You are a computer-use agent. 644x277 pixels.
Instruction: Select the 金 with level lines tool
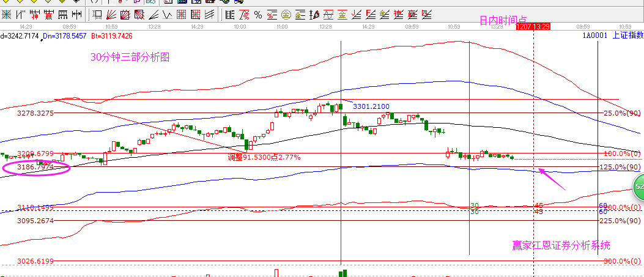coord(300,15)
